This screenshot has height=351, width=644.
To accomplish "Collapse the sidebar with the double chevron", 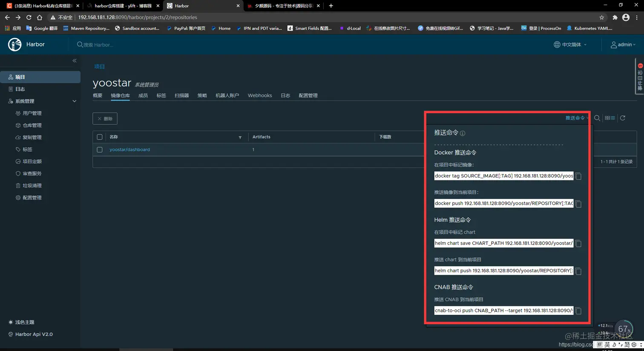I will 75,60.
